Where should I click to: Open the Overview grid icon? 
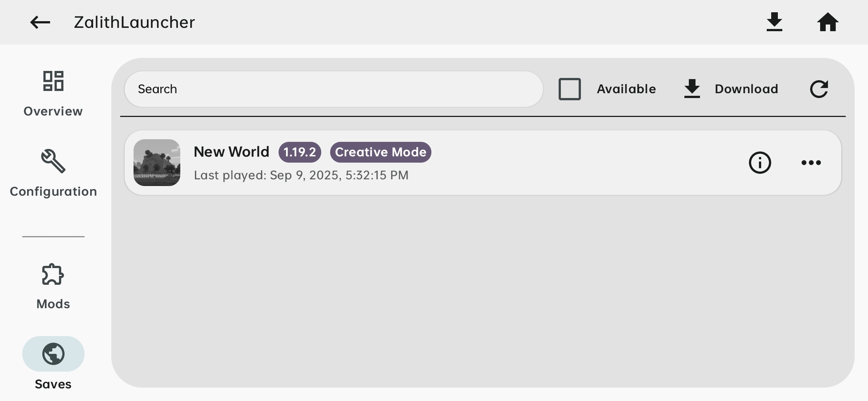click(53, 81)
